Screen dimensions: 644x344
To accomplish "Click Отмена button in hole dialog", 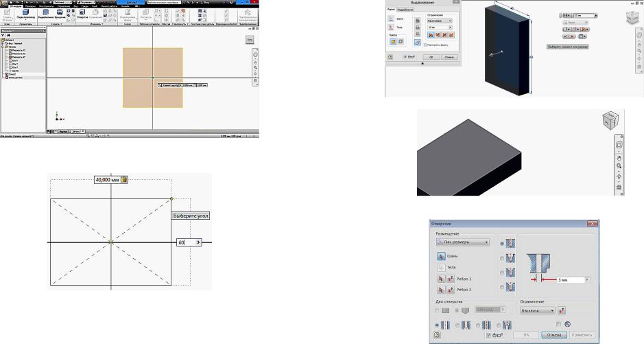I will (554, 335).
